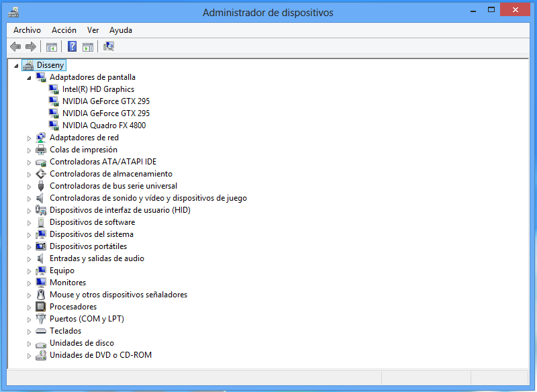Select the Unidades de disco label

82,343
